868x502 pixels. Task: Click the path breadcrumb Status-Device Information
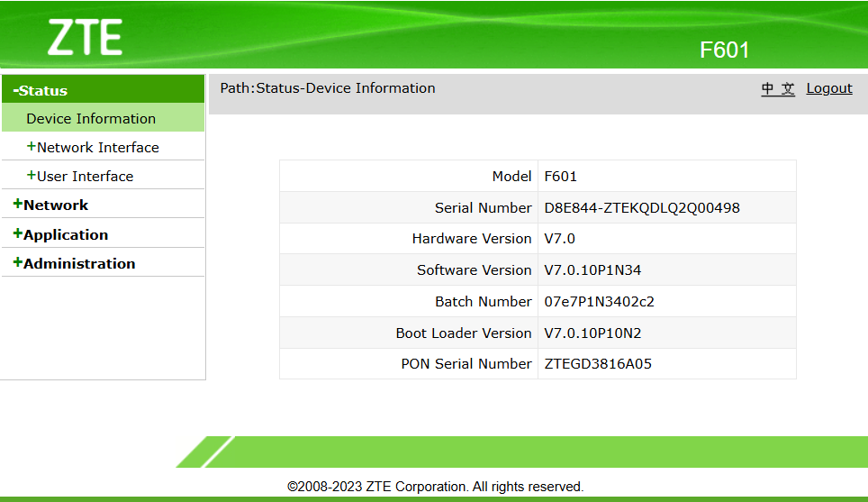[x=346, y=88]
